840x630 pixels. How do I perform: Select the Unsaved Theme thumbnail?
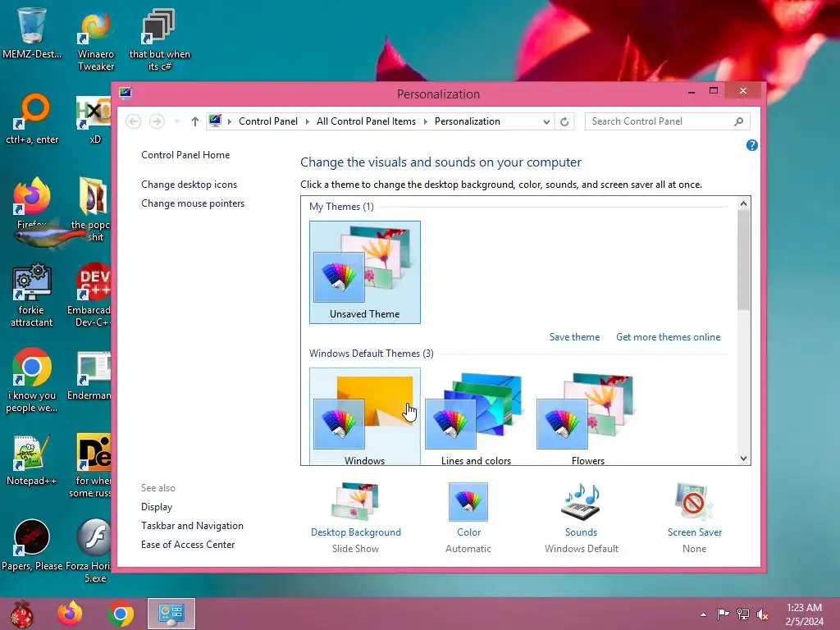tap(365, 272)
